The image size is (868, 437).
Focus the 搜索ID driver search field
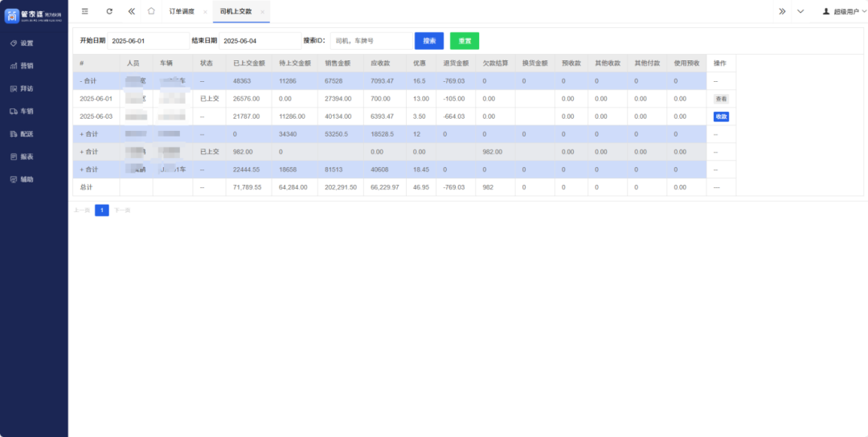pyautogui.click(x=370, y=40)
